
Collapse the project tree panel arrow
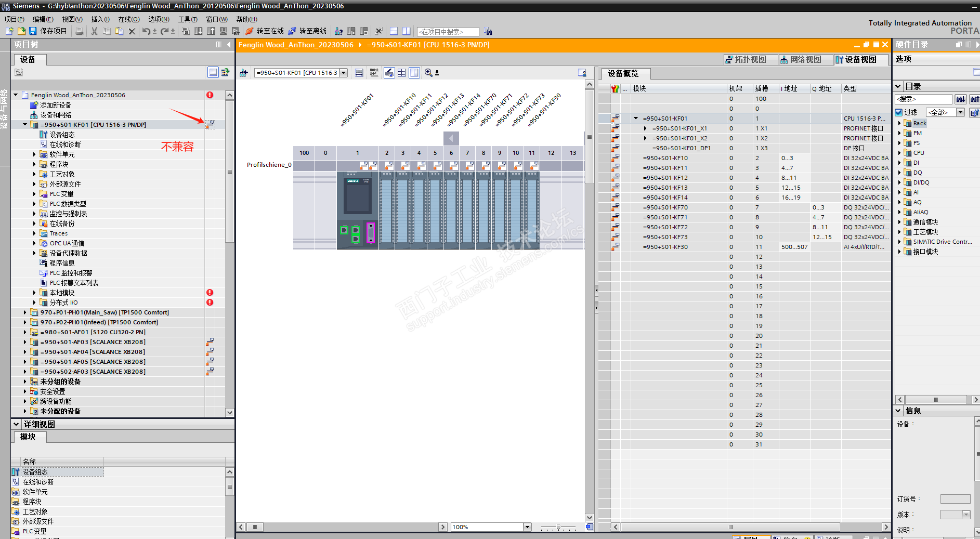click(229, 45)
